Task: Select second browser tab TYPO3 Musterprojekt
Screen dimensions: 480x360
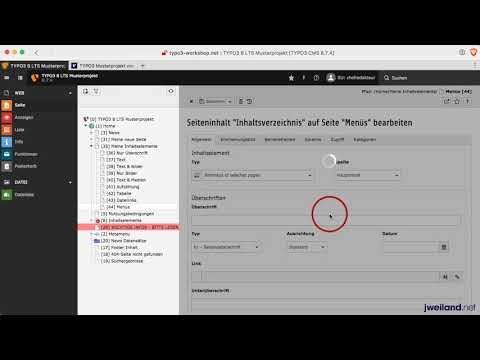Action: 104,66
